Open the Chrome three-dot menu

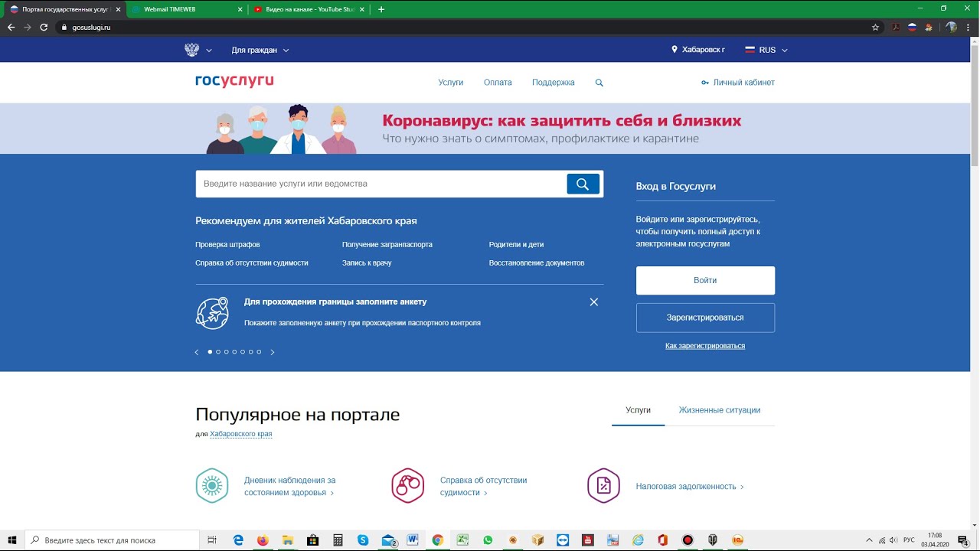coord(968,27)
